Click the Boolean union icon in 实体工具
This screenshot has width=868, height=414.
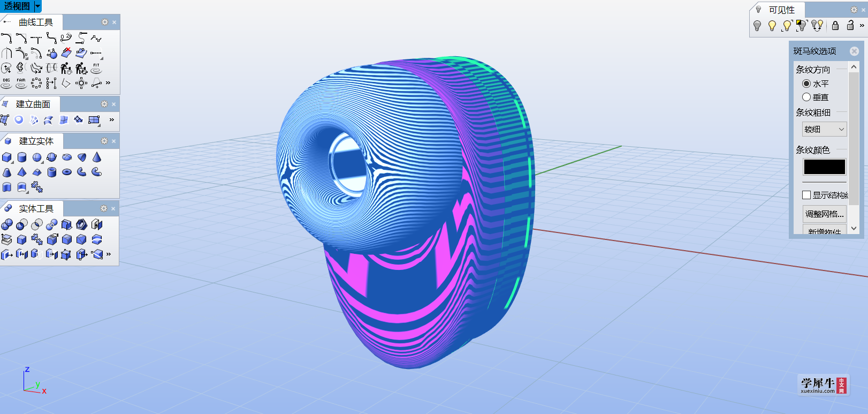(x=6, y=224)
